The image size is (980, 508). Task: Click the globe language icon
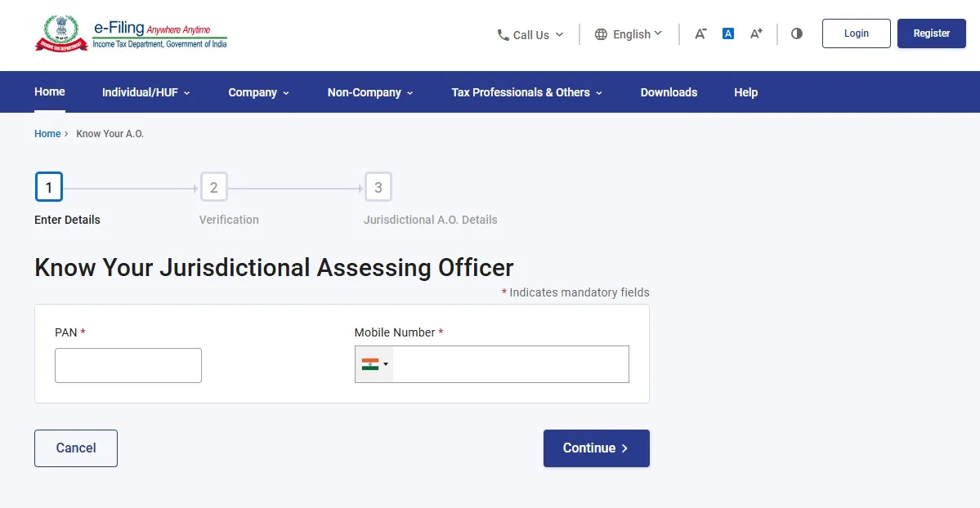(602, 34)
